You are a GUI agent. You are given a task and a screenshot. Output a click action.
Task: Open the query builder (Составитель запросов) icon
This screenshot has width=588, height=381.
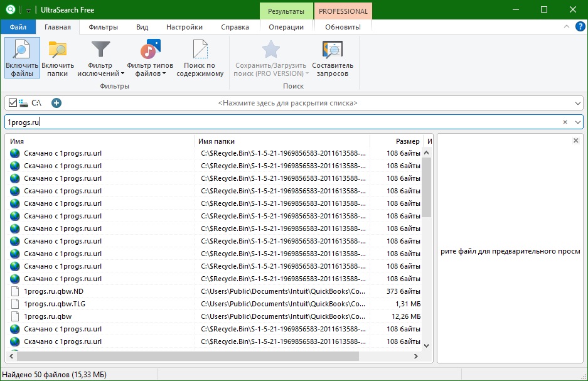click(332, 50)
